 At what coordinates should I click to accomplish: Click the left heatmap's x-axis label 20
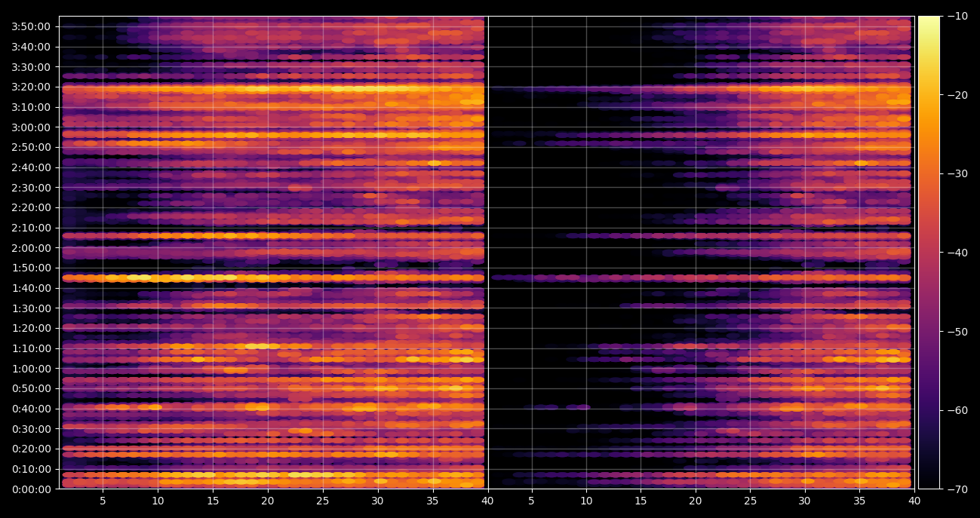(268, 501)
